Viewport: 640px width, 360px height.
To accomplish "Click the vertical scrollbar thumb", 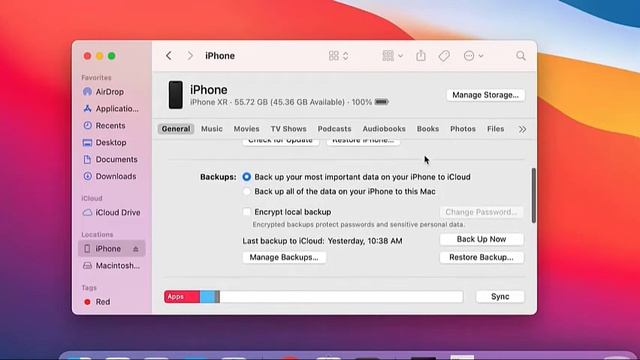I will click(x=533, y=196).
